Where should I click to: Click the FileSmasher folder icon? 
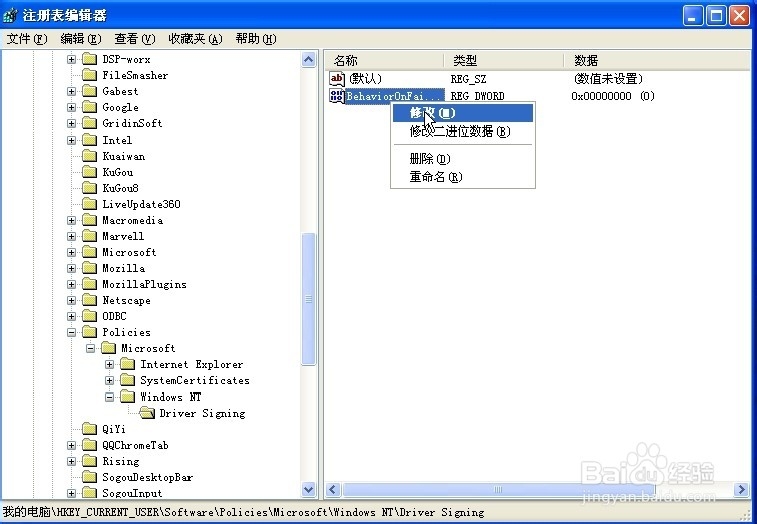tap(89, 75)
